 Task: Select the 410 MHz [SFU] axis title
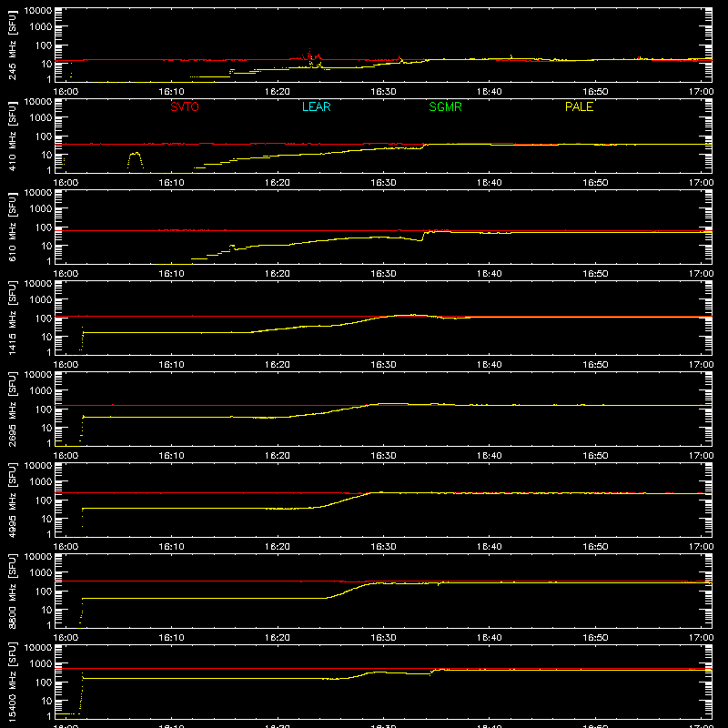12,136
